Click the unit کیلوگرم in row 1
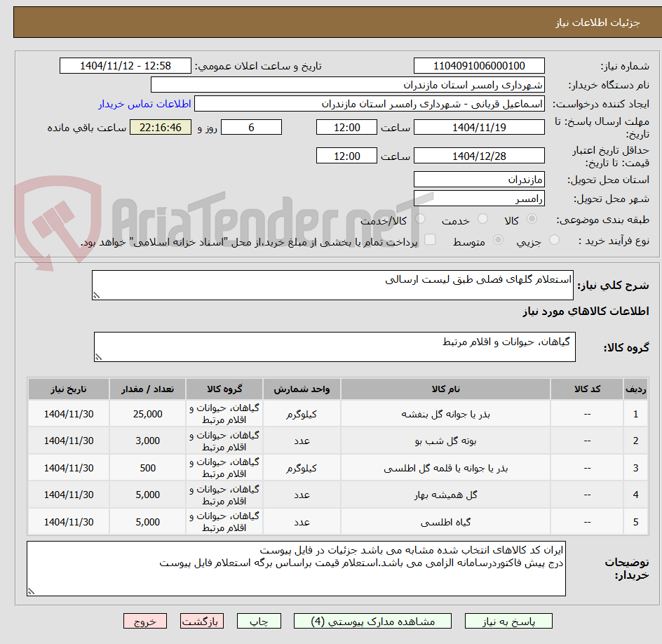Viewport: 662px width, 644px height. click(x=302, y=414)
